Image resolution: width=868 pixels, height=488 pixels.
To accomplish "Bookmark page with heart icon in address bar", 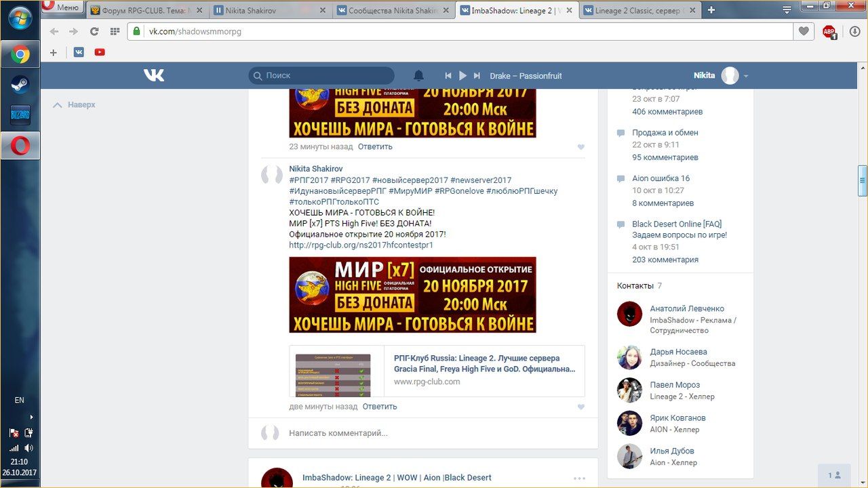I will [804, 31].
